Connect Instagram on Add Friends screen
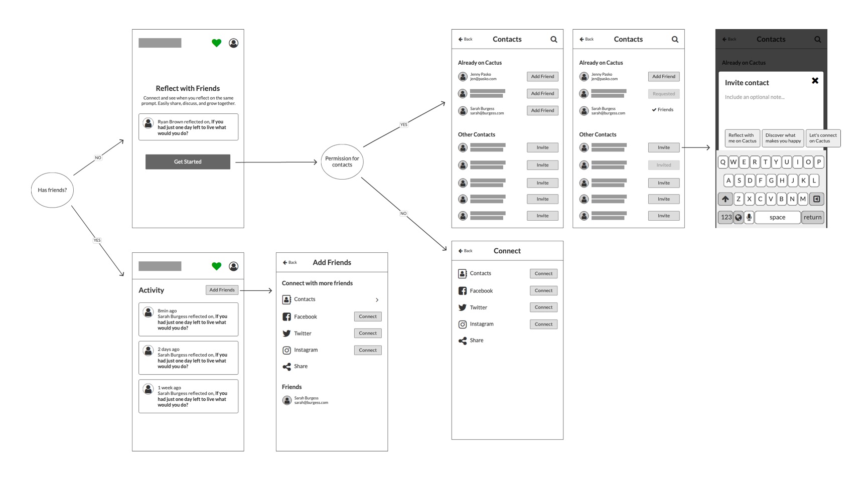868x486 pixels. (368, 350)
